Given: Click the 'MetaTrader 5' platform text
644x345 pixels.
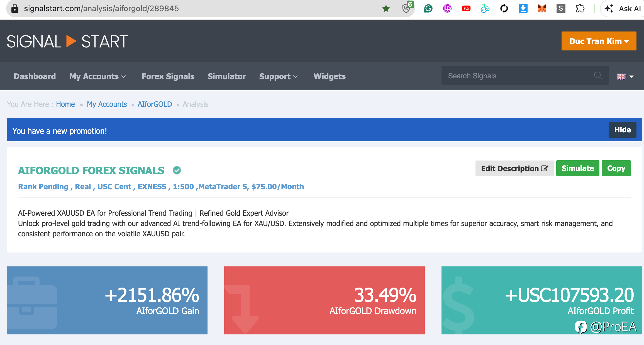Looking at the screenshot, I should click(x=223, y=187).
